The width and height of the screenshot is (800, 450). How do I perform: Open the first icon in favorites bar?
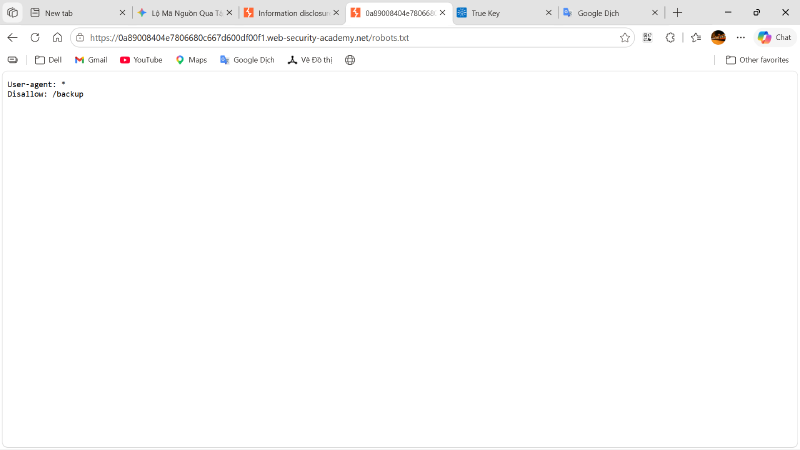click(13, 60)
